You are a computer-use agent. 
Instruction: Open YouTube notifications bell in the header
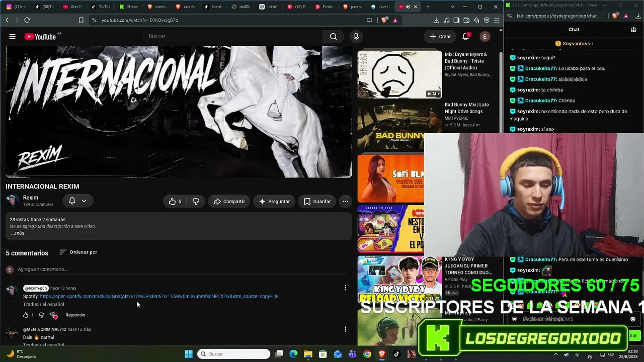point(466,36)
